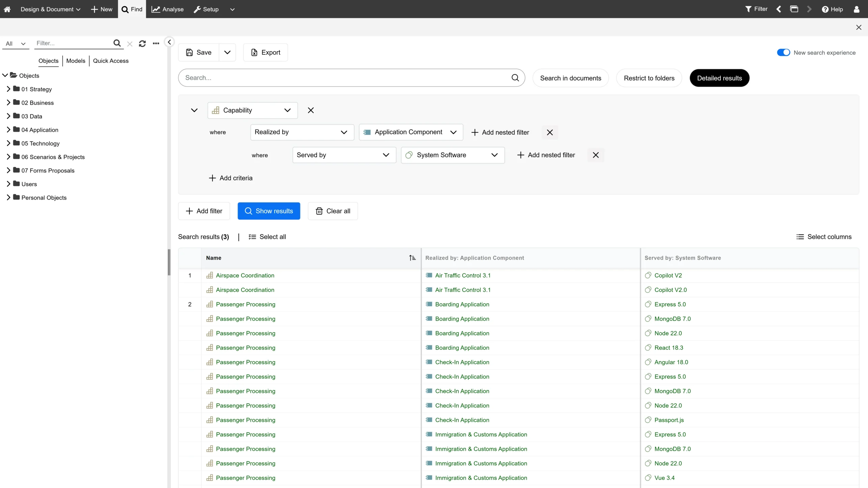Screen dimensions: 868x488
Task: Open the Airspace Coordination capability link
Action: pyautogui.click(x=245, y=276)
